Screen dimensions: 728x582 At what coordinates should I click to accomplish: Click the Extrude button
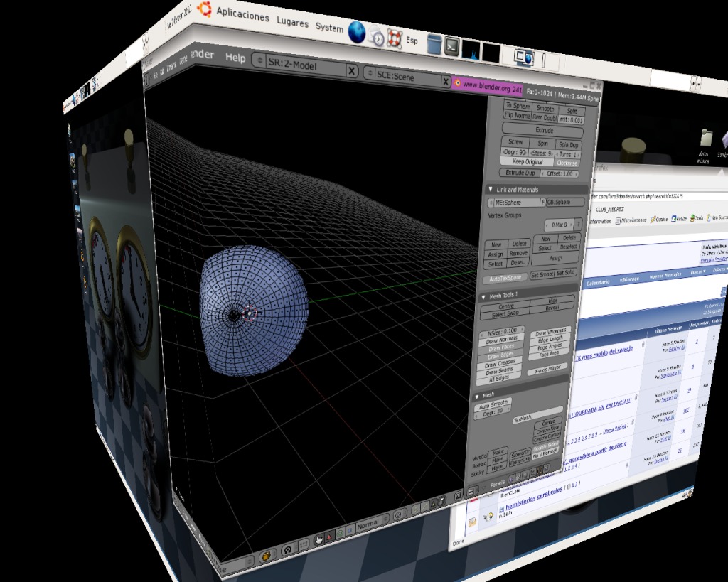544,131
